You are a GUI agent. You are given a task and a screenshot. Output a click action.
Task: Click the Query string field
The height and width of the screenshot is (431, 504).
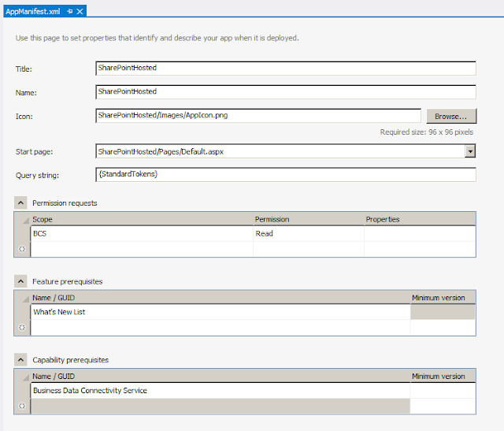point(285,173)
